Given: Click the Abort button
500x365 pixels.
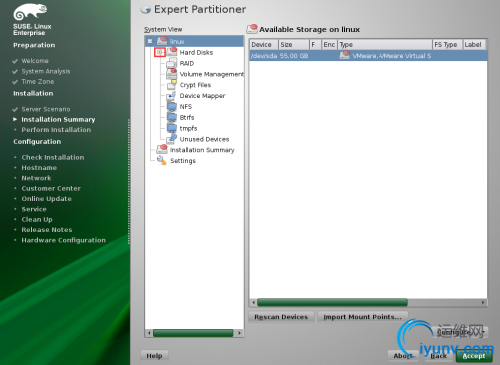Looking at the screenshot, I should click(x=403, y=356).
